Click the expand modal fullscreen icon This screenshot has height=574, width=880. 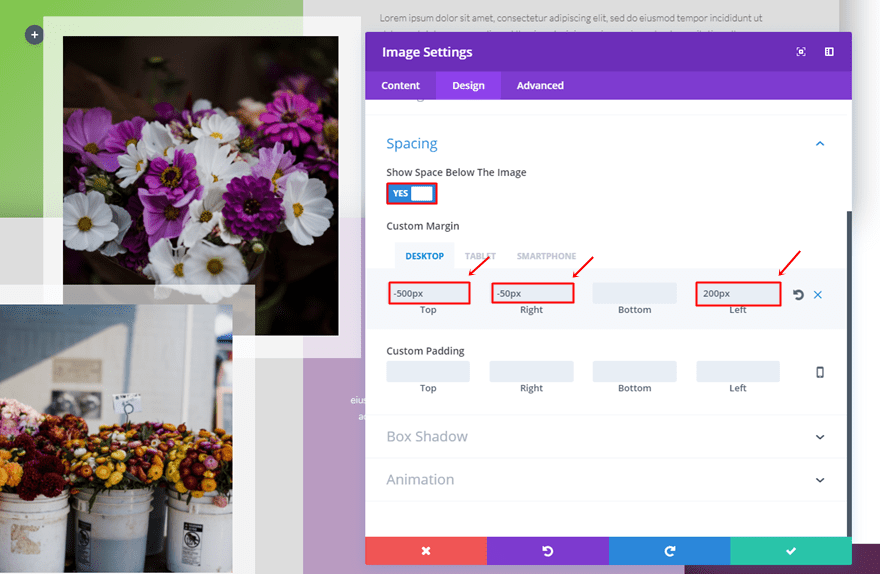(x=801, y=52)
